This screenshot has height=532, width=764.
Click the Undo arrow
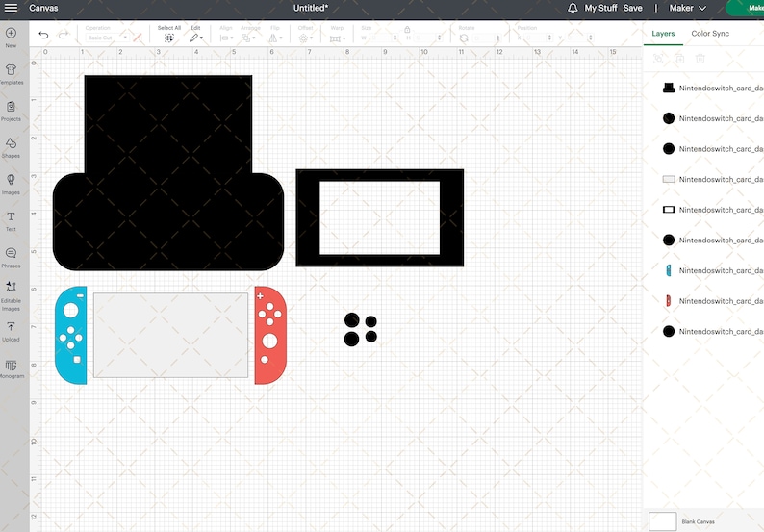(43, 35)
